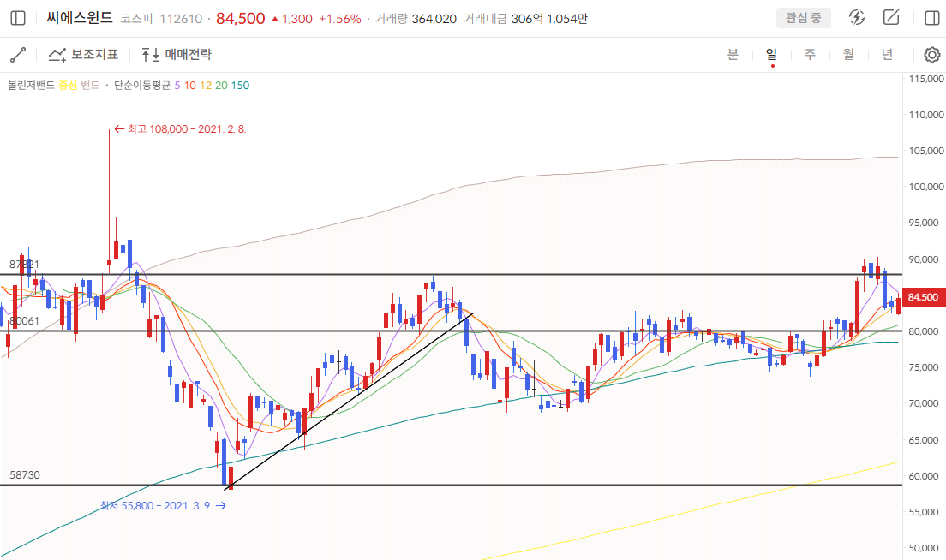Click the 씨에스윈드 stock name
This screenshot has height=560, width=946.
80,18
